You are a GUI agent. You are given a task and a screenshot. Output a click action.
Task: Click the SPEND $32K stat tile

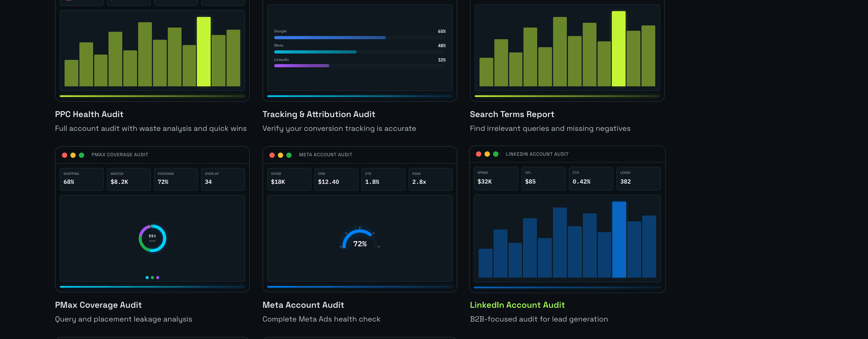[496, 178]
